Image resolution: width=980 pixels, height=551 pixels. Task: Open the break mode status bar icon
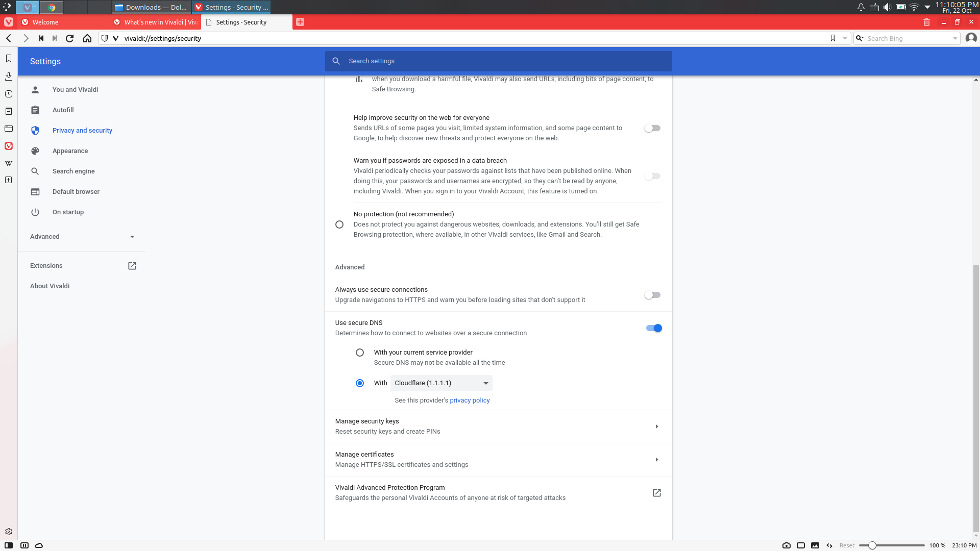[x=24, y=545]
